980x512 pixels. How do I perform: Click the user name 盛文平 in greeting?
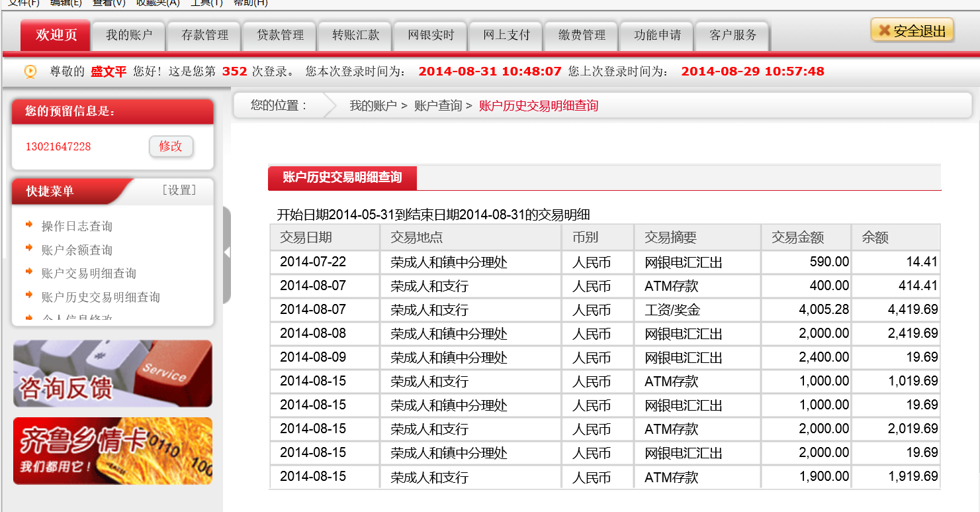109,72
